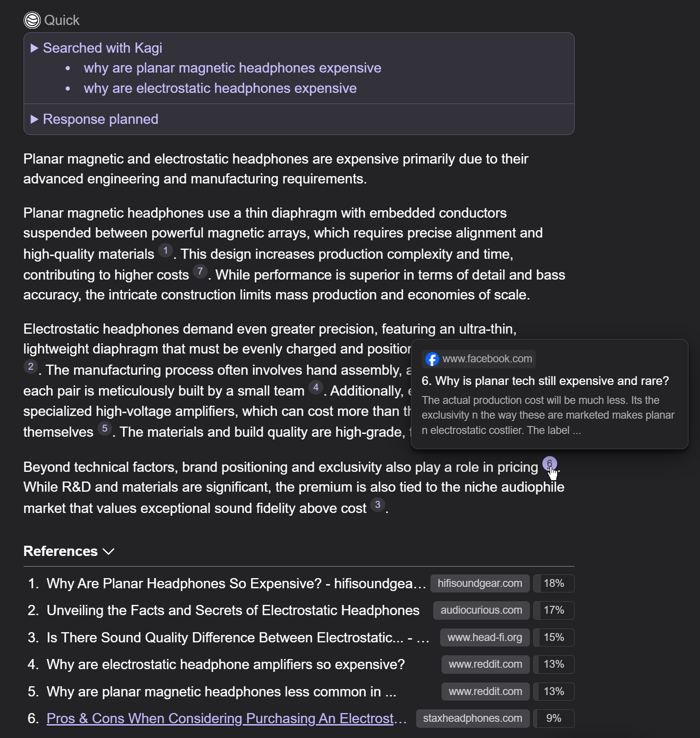Click citation badge number 4
Screen dimensions: 700x738
(316, 388)
